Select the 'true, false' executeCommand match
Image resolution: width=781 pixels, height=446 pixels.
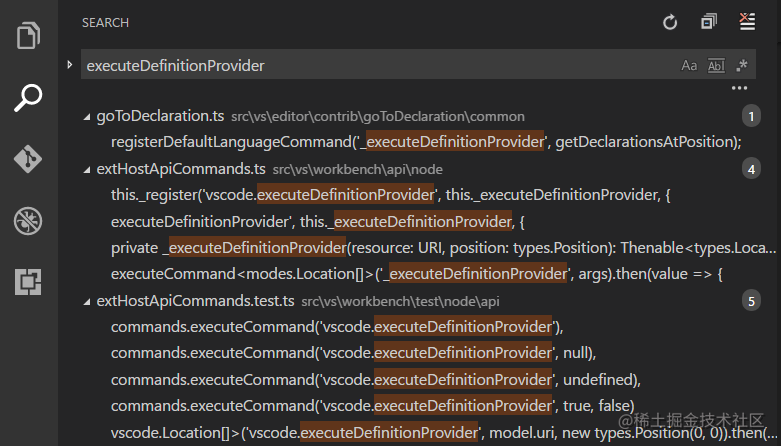pos(372,405)
